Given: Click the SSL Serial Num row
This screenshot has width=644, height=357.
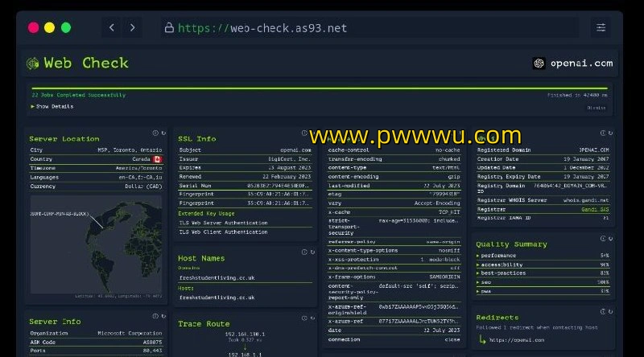Looking at the screenshot, I should pos(246,186).
